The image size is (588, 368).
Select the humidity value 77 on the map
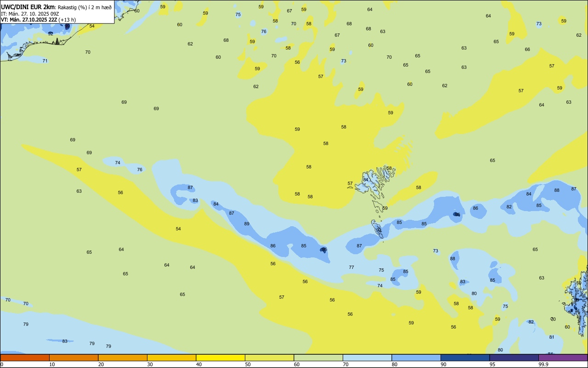pyautogui.click(x=351, y=268)
